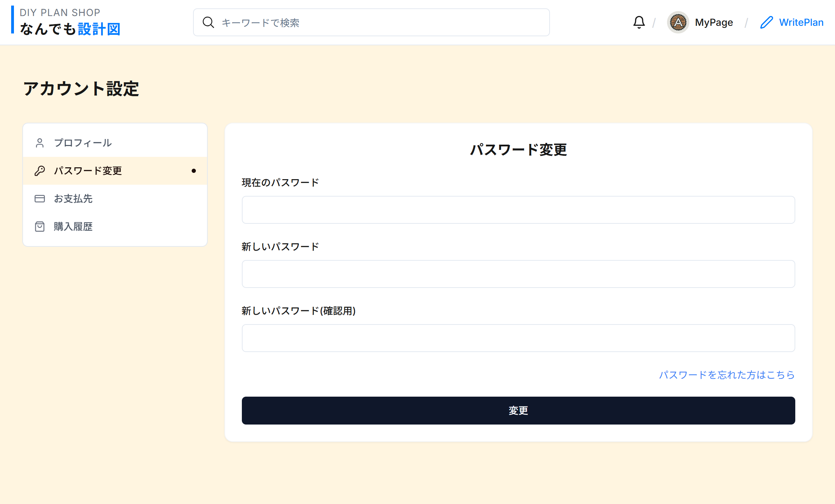Click the アカウント設定 page heading
Screen dimensions: 835x504
pos(81,89)
